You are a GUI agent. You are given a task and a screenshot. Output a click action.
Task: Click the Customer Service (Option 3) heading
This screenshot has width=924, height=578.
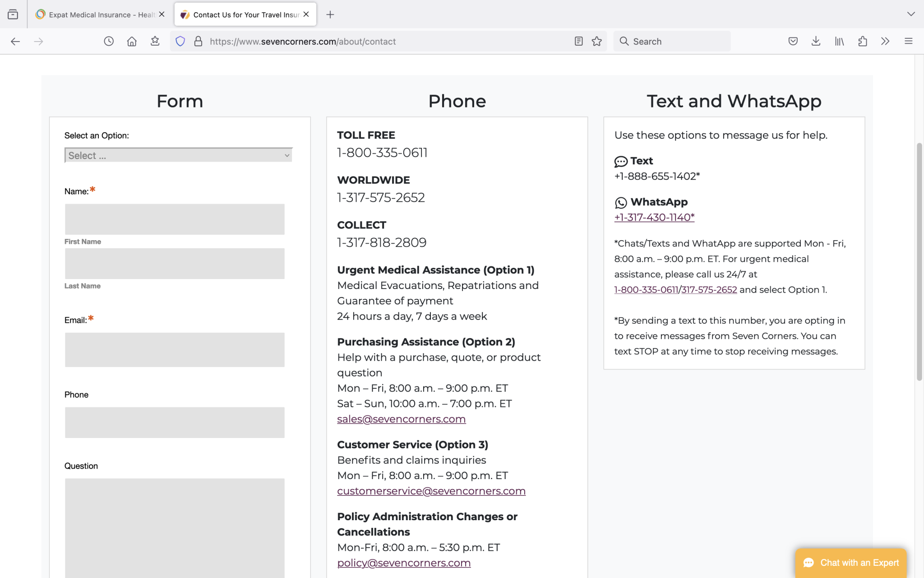(412, 445)
